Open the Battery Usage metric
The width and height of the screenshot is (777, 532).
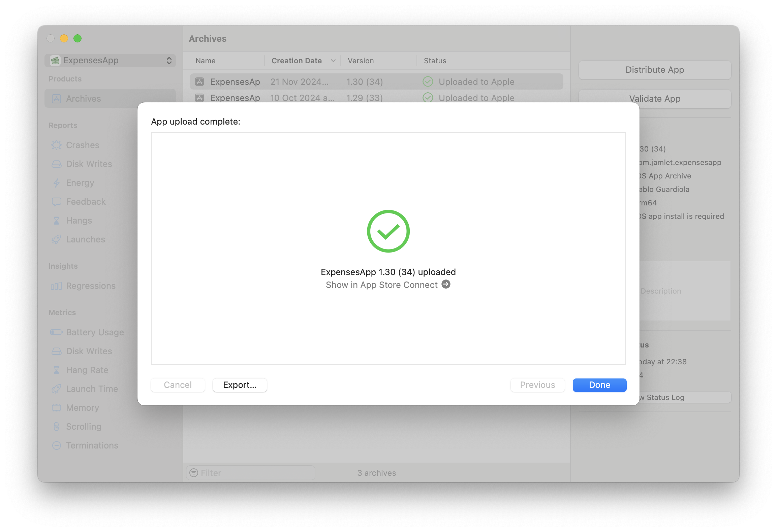(x=95, y=332)
